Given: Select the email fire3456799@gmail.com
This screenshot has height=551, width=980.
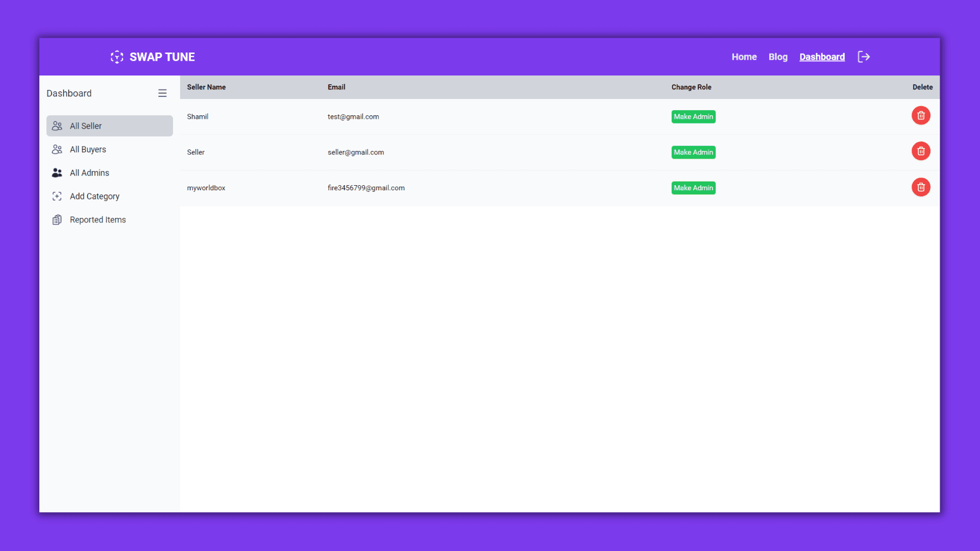Looking at the screenshot, I should [x=366, y=188].
